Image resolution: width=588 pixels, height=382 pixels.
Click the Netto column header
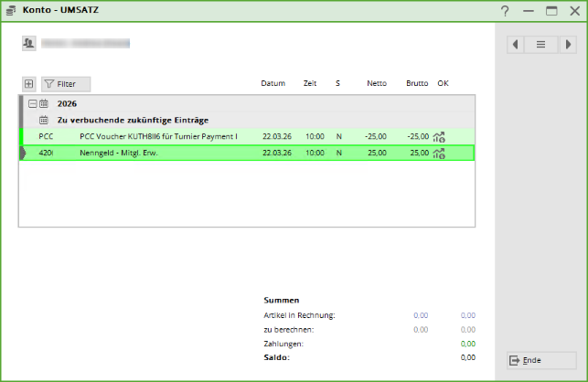click(376, 83)
